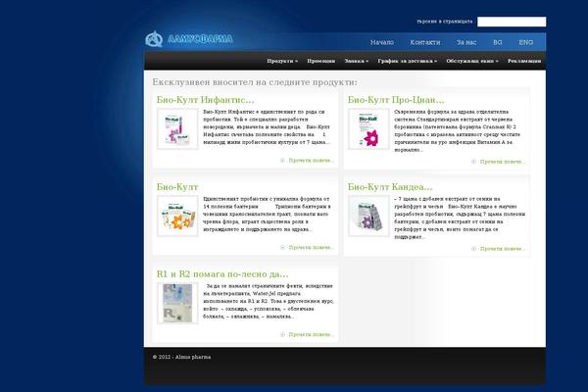Expand the Продукти dropdown menu

tap(282, 61)
